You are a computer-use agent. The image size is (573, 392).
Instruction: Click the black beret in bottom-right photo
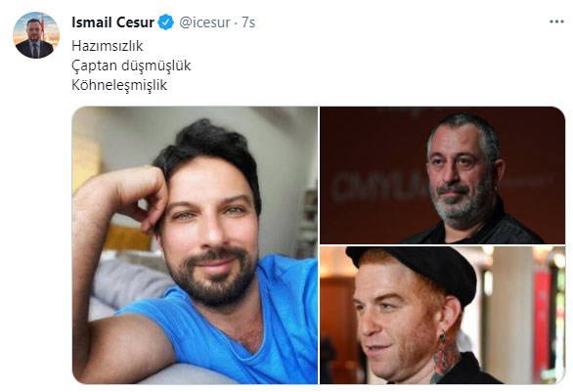(420, 269)
